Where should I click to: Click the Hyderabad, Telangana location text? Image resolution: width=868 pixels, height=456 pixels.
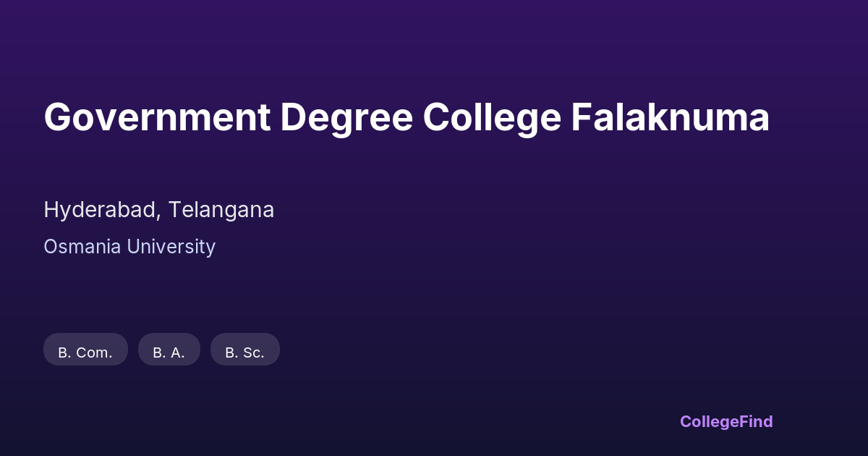[159, 210]
